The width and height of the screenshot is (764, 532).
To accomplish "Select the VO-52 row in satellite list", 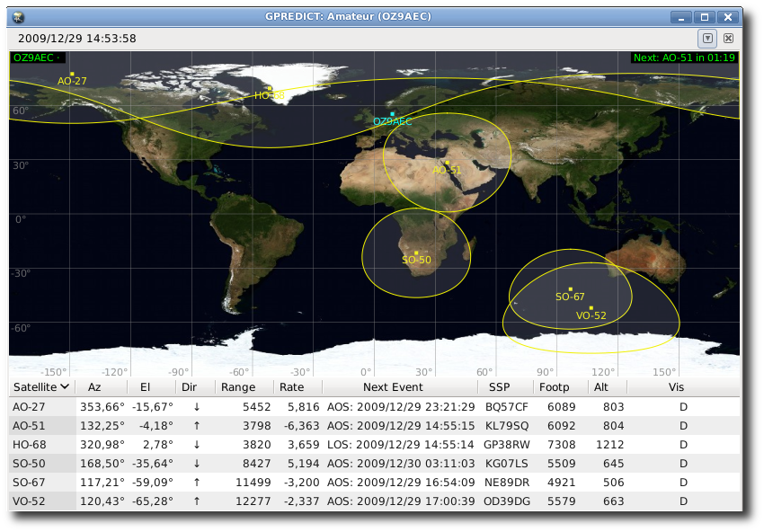I will pyautogui.click(x=374, y=501).
